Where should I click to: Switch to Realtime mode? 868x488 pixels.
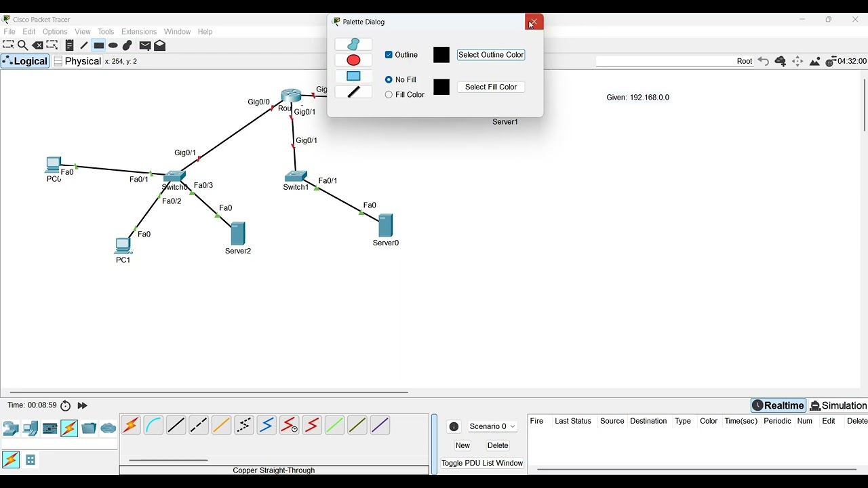click(778, 406)
